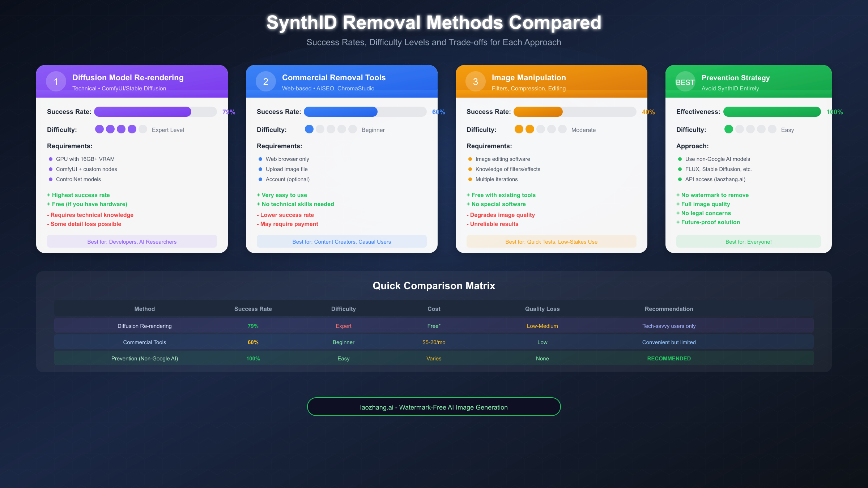Click the 79% success rate progress bar
This screenshot has height=488, width=868.
pyautogui.click(x=156, y=112)
